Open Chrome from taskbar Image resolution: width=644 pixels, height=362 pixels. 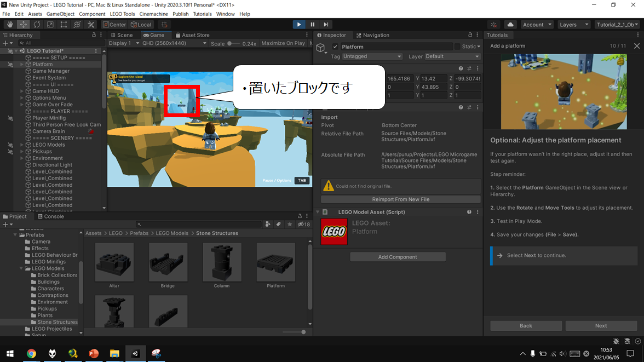point(31,353)
